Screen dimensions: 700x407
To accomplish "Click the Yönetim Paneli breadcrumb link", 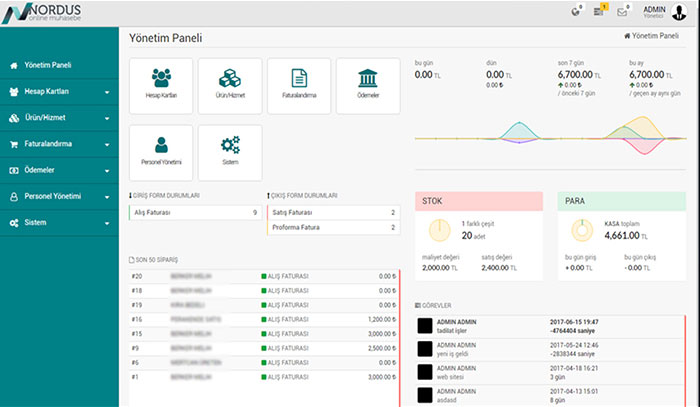I will point(651,36).
